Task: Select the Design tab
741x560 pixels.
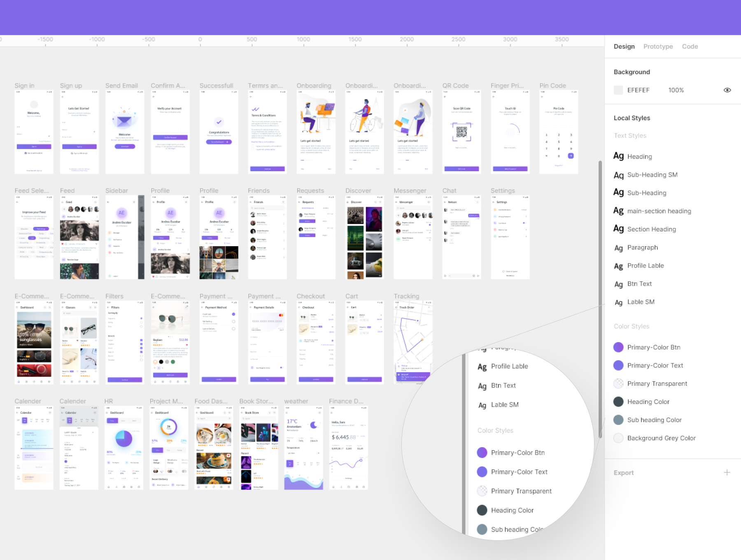Action: (x=624, y=47)
